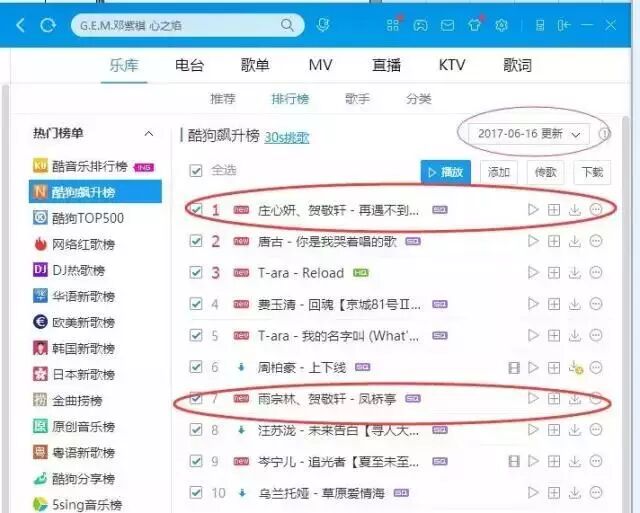This screenshot has height=513, width=640.
Task: Download 唐古 - 你是我哭着唱的歌
Action: 575,241
